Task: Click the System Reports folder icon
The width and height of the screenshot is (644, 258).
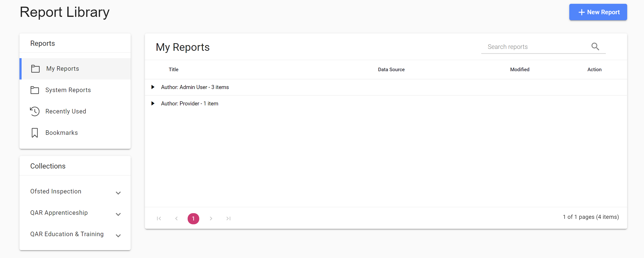Action: tap(34, 90)
